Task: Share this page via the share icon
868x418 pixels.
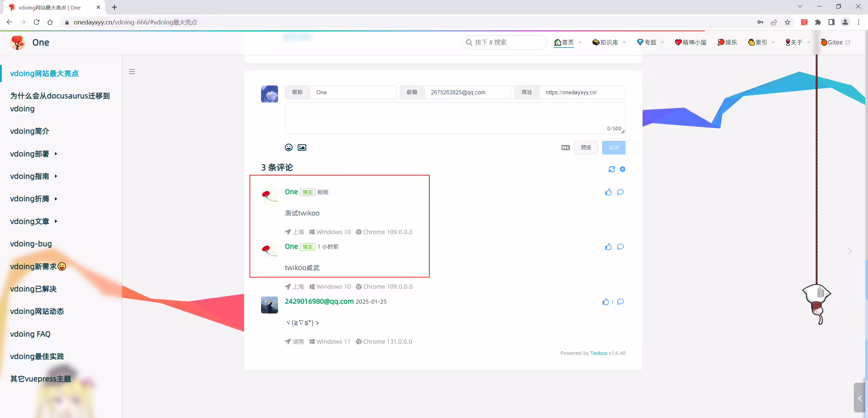Action: point(774,22)
